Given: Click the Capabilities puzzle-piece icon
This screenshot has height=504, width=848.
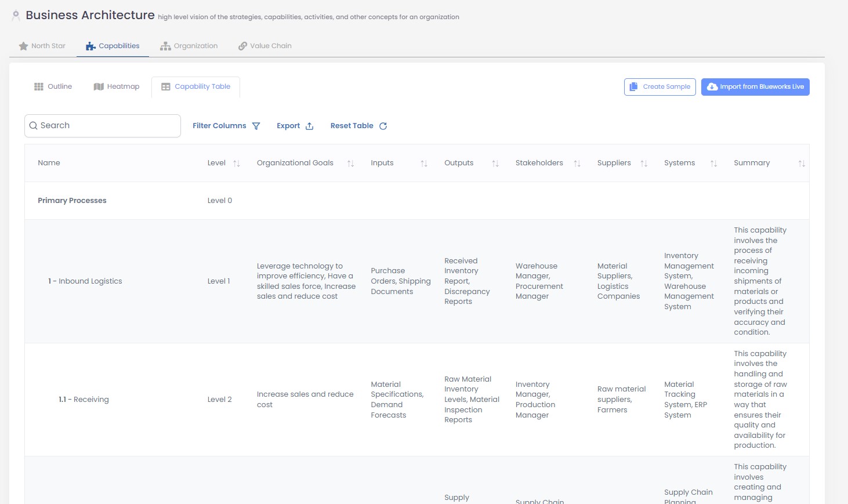Looking at the screenshot, I should [x=90, y=45].
